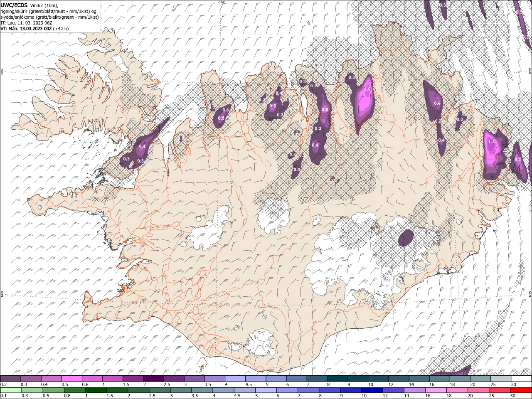
Task: Click the 'slydda/snjókoma' legend description line
Action: [50, 17]
